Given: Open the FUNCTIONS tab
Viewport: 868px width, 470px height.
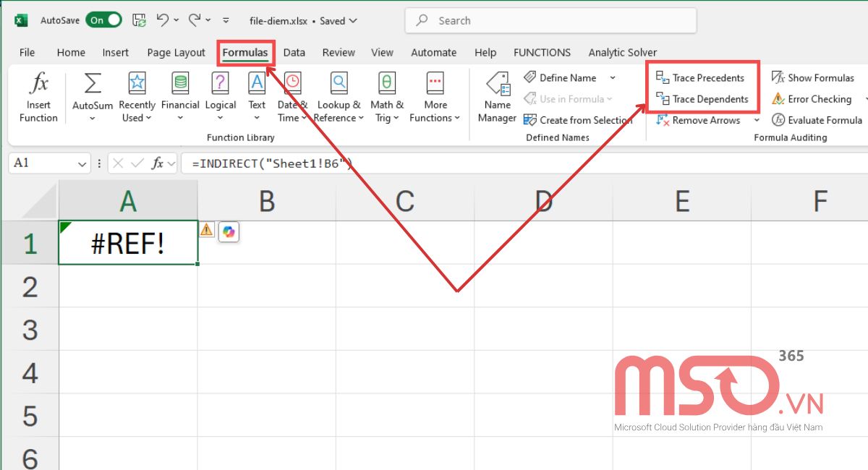Looking at the screenshot, I should point(542,52).
